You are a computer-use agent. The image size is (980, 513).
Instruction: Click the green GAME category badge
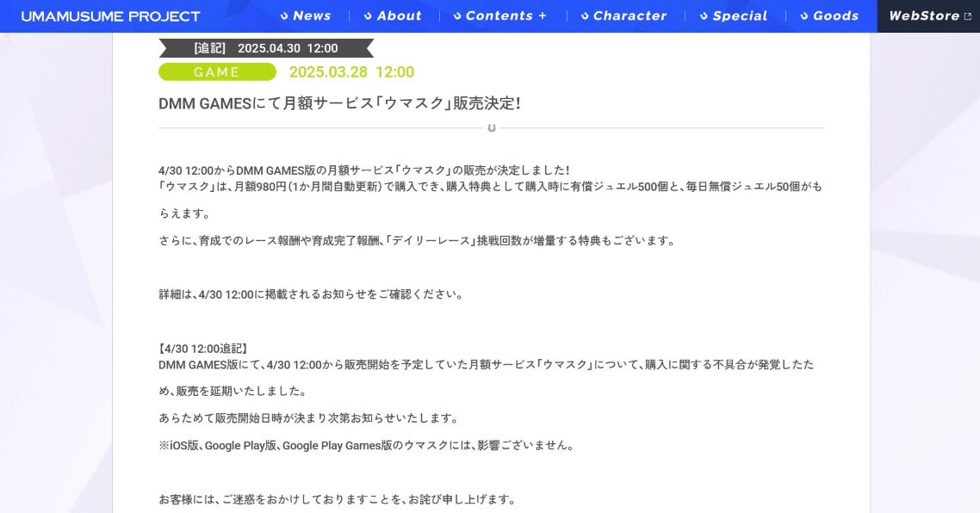217,71
